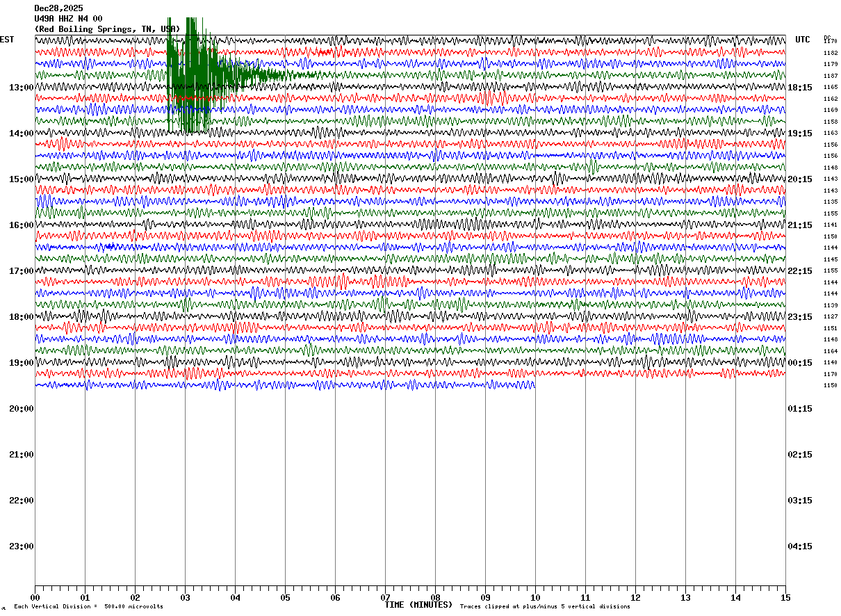Viewport: 841px width, 616px height.
Task: Click the DC offset value 1187
Action: (831, 76)
